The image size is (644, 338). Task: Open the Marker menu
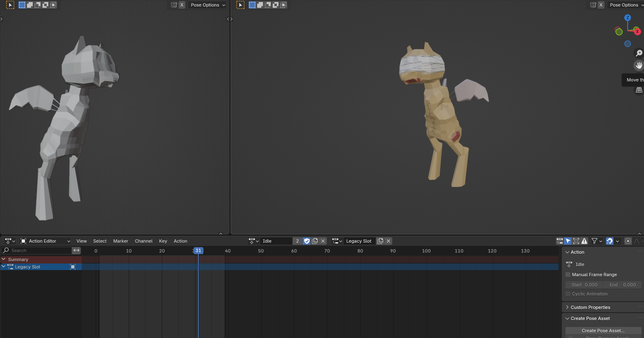pos(121,241)
